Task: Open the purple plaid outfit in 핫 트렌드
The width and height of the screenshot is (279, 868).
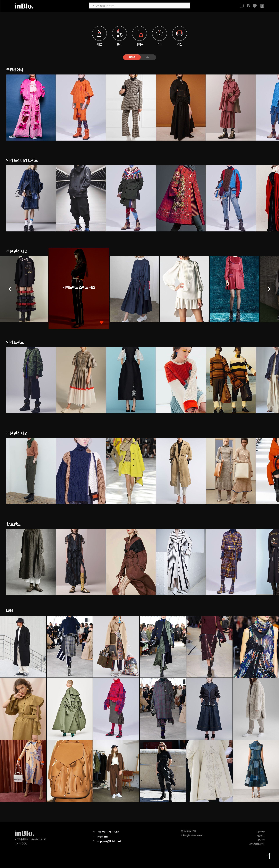Action: (231, 562)
